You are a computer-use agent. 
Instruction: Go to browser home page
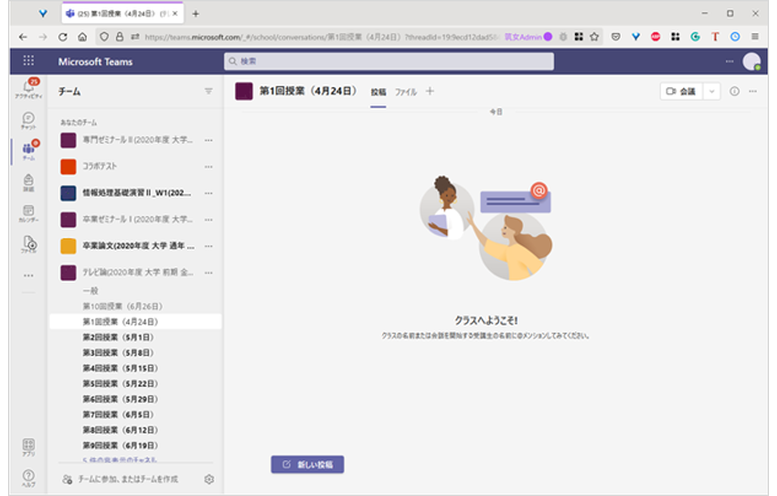82,37
